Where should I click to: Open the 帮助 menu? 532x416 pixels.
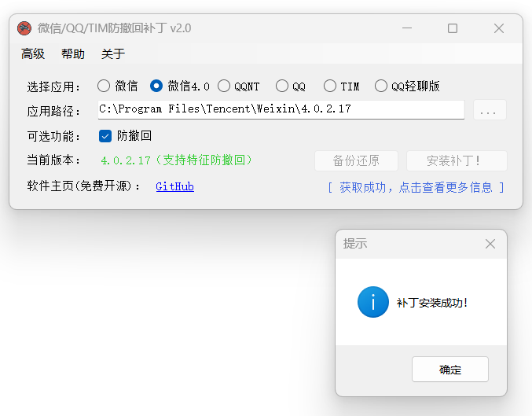(73, 54)
